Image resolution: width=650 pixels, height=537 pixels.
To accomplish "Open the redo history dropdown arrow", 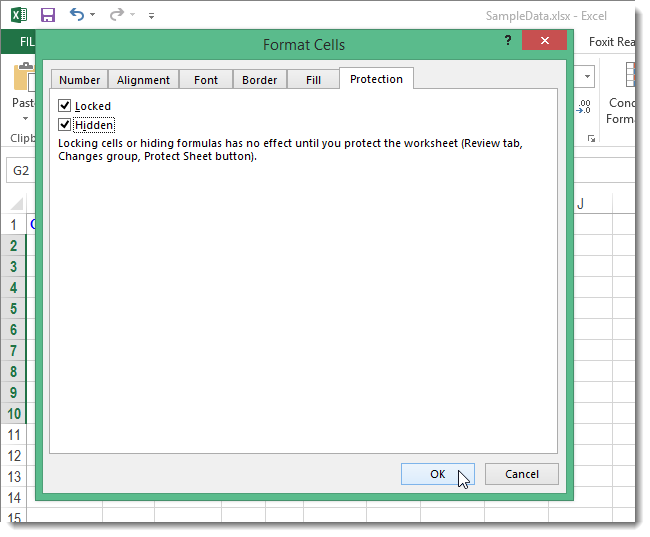I will [132, 15].
